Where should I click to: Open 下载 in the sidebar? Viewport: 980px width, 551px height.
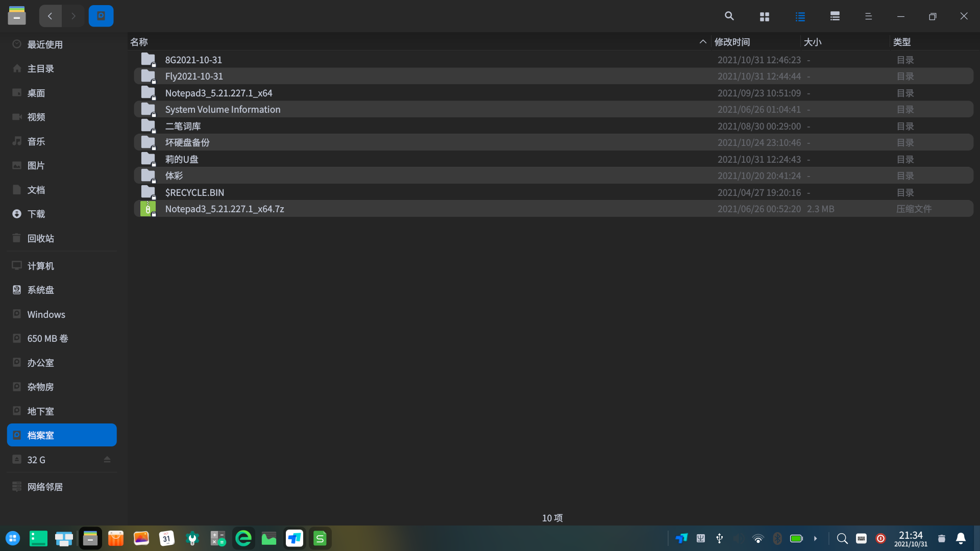point(36,214)
